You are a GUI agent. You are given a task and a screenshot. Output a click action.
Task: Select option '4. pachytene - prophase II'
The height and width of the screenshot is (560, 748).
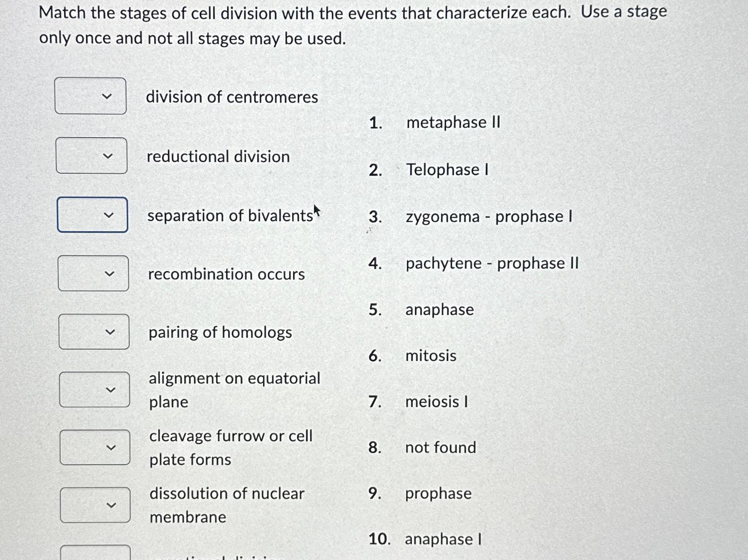492,263
